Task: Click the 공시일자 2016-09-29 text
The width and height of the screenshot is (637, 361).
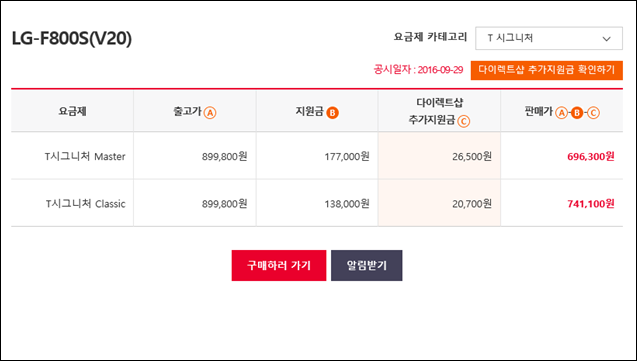Action: (x=418, y=70)
